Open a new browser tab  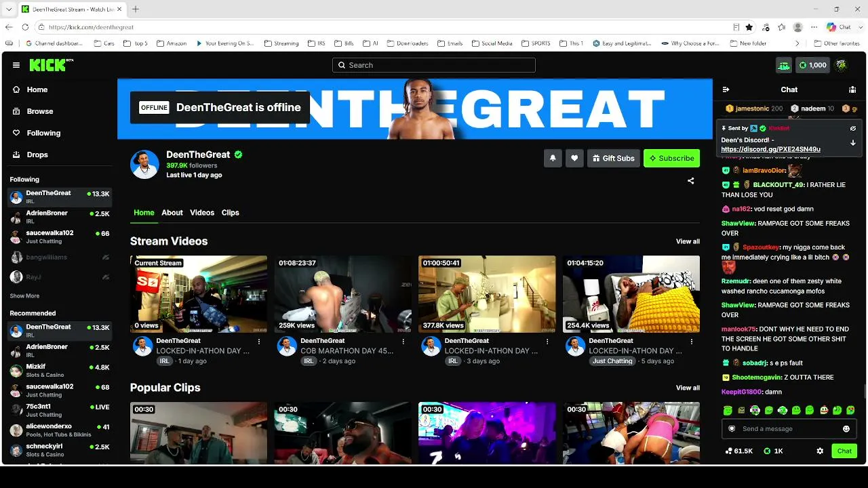click(x=136, y=9)
